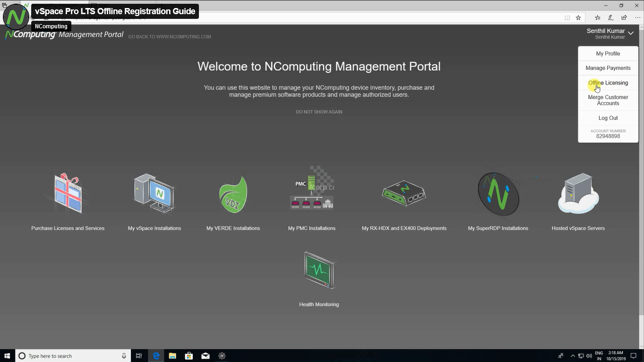The width and height of the screenshot is (644, 362).
Task: Click DO NOT SHOW AGAIN link
Action: click(319, 112)
